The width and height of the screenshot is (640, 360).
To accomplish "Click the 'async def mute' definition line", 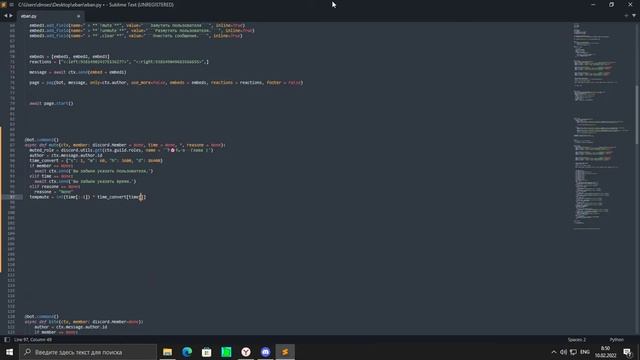I will [125, 145].
